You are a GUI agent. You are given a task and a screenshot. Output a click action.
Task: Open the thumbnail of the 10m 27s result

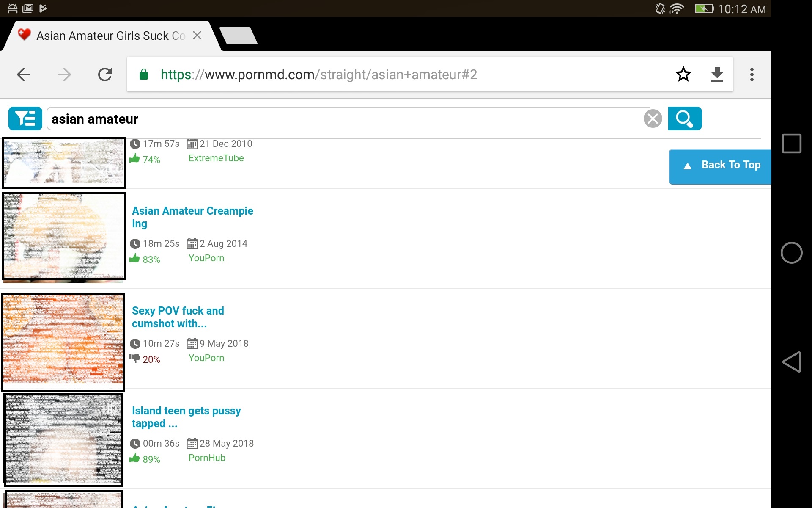63,342
